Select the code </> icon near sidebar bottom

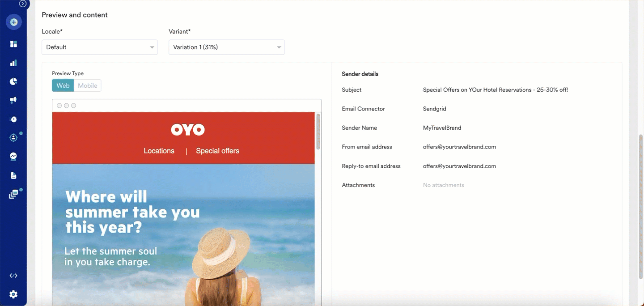point(13,275)
